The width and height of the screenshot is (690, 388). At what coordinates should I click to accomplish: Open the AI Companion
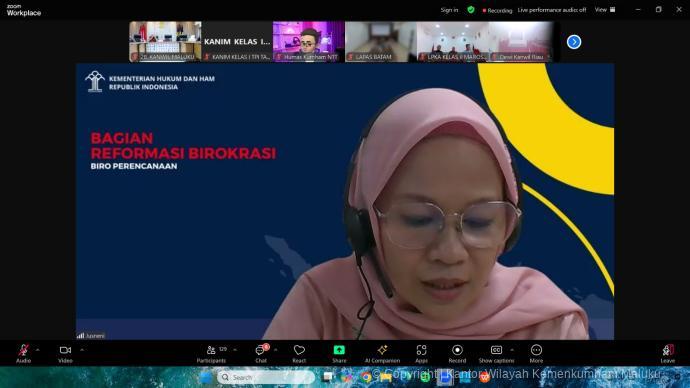click(382, 353)
